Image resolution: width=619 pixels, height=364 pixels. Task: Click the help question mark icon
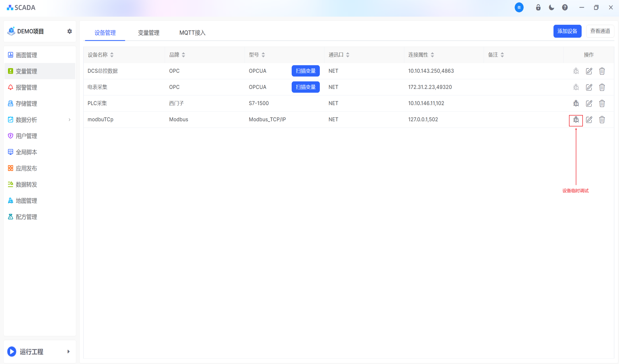[x=565, y=7]
